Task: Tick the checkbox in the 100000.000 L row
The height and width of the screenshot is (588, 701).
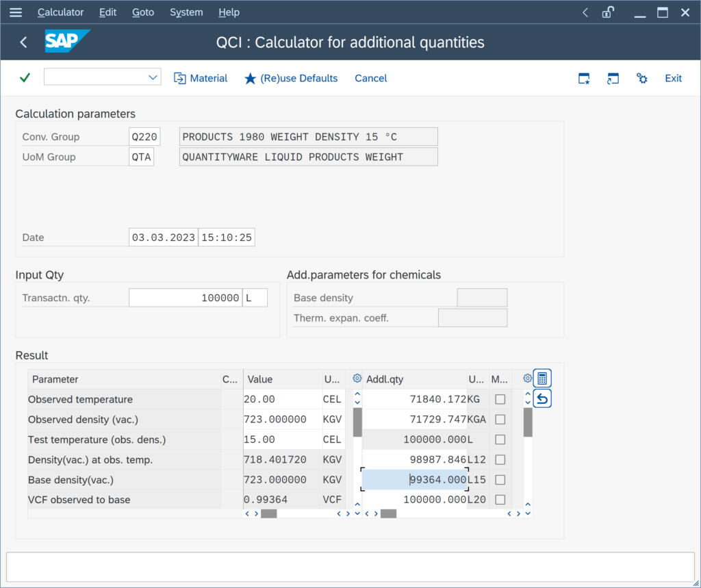Action: tap(500, 439)
